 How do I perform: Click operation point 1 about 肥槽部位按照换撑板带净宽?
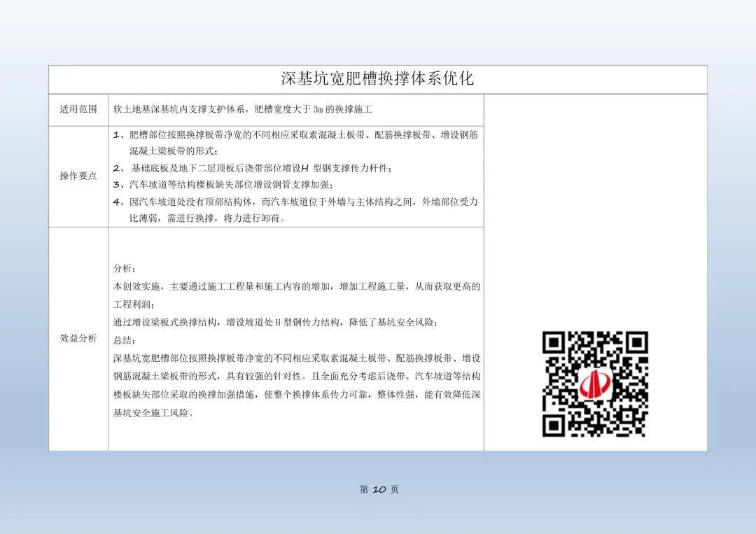click(x=295, y=135)
